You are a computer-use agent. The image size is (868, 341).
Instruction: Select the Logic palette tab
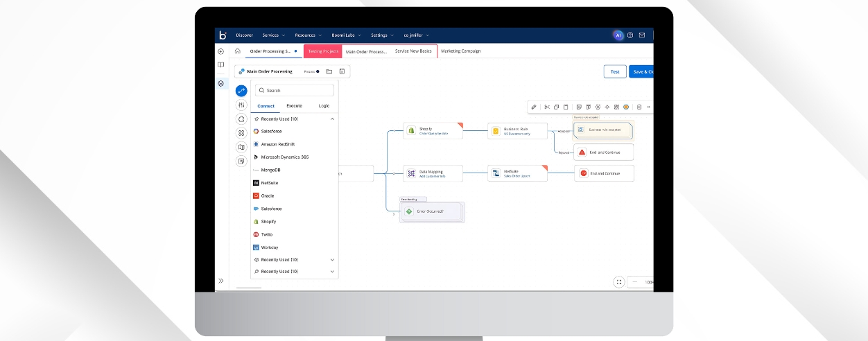click(324, 106)
